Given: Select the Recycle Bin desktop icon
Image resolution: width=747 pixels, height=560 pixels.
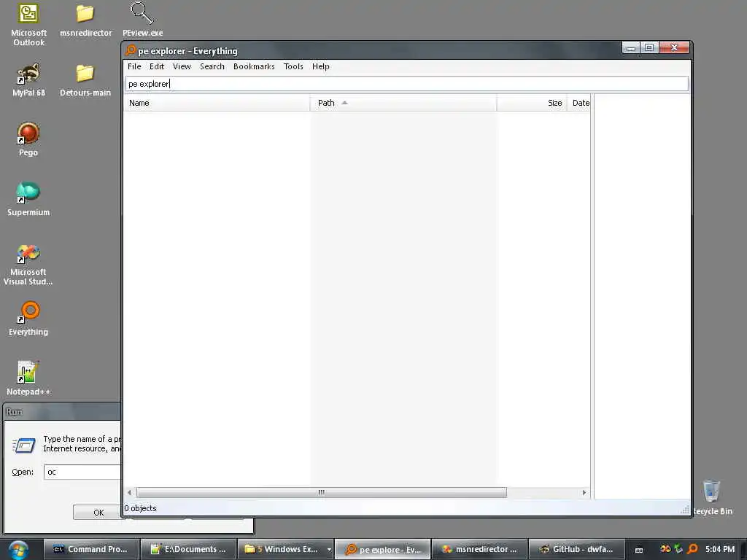Looking at the screenshot, I should pyautogui.click(x=712, y=497).
